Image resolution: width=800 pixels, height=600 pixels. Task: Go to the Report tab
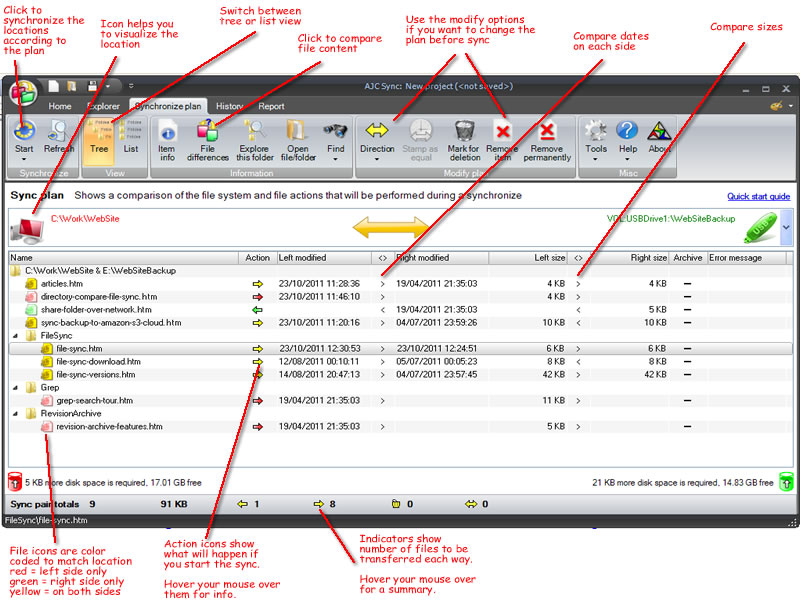[271, 106]
